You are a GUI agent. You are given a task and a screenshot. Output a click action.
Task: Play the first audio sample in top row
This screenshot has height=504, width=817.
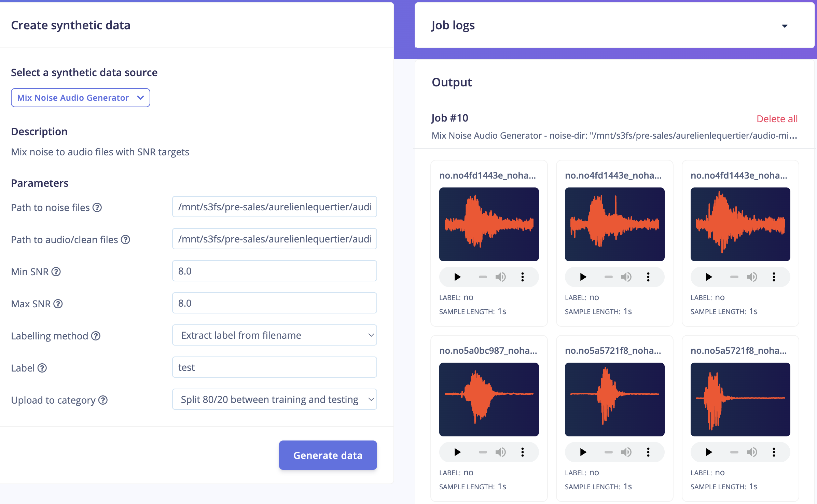tap(457, 277)
